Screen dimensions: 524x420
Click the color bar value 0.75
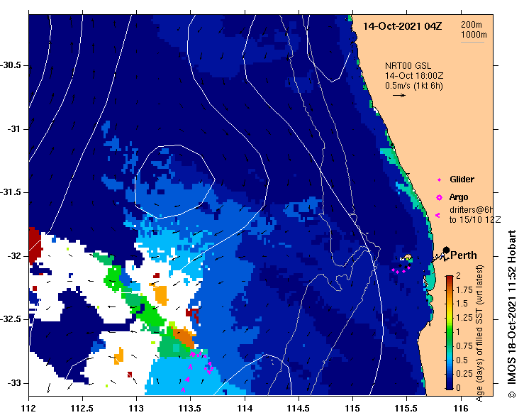coord(464,346)
